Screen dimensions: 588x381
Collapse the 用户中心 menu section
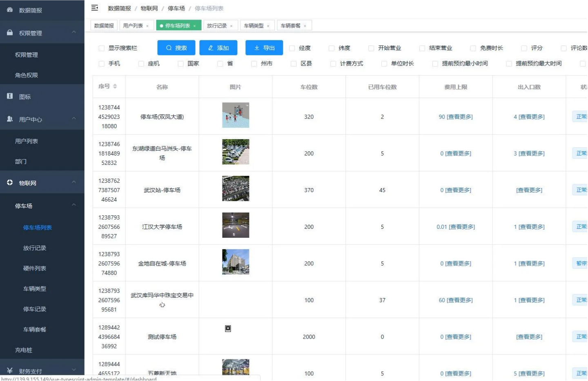coord(74,119)
